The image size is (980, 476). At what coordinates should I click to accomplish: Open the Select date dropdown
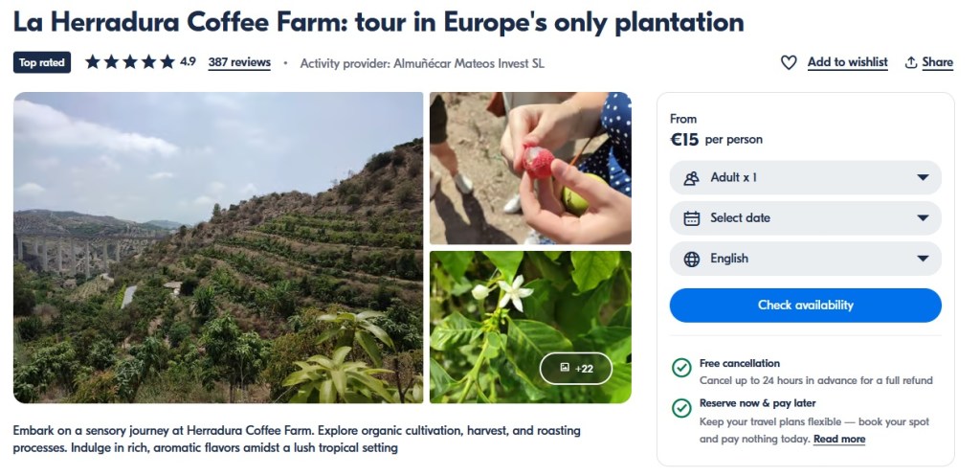coord(805,218)
